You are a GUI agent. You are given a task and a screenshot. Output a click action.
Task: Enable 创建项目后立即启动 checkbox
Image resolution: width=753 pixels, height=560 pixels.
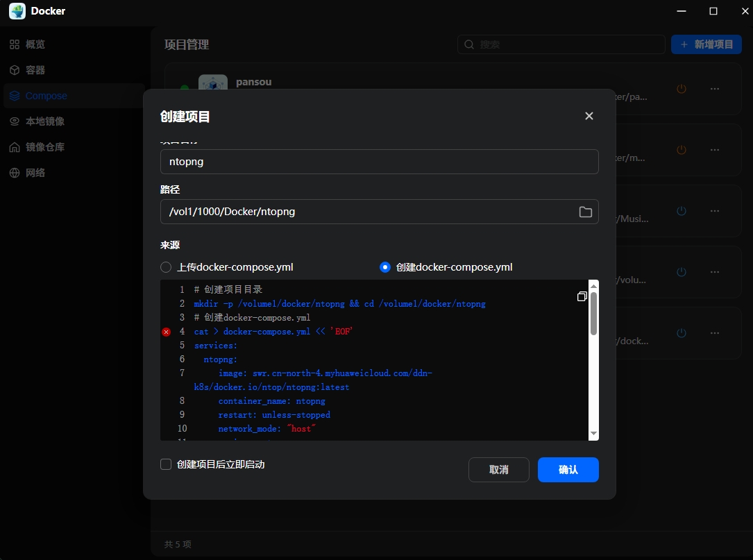click(x=166, y=464)
